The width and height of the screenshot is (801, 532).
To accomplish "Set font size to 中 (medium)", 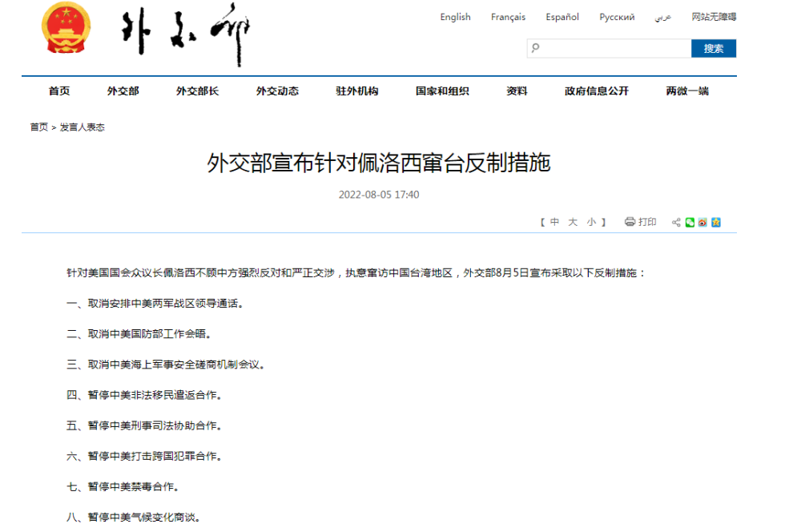I will pos(554,222).
